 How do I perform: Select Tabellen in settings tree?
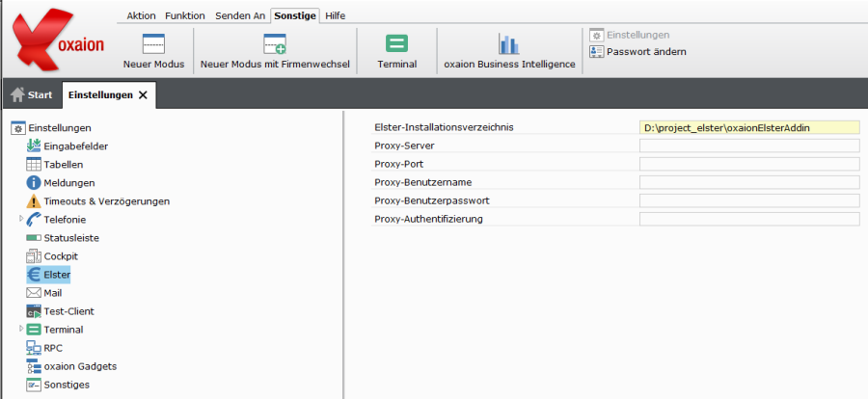(64, 165)
